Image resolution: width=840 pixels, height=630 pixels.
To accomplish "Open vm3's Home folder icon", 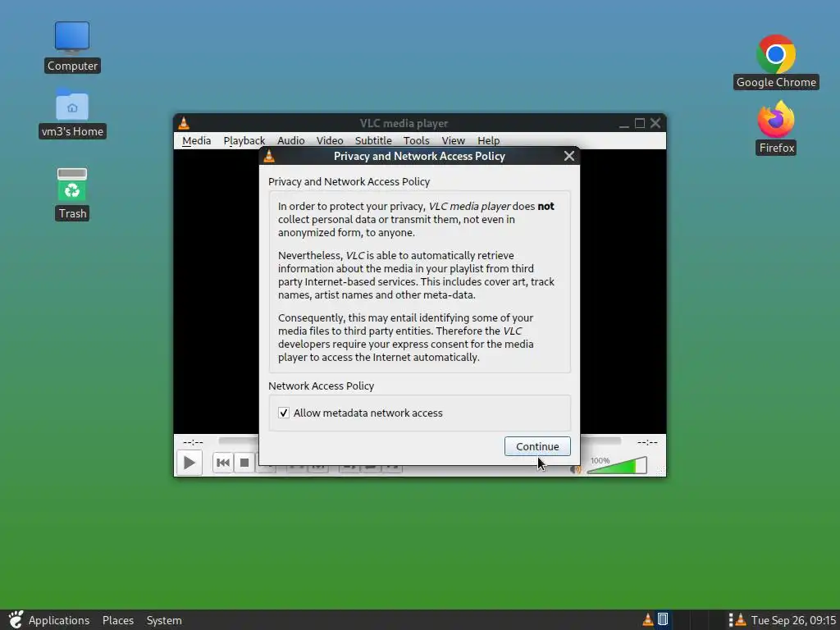I will [x=72, y=113].
